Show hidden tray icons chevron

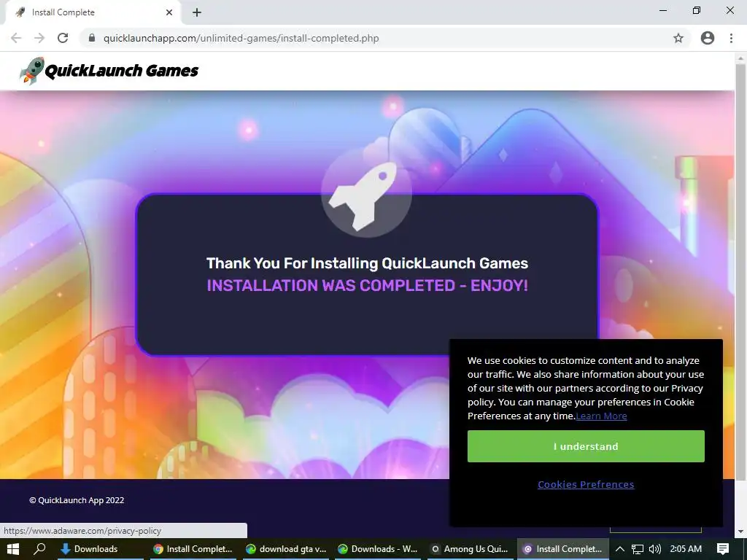click(x=620, y=549)
